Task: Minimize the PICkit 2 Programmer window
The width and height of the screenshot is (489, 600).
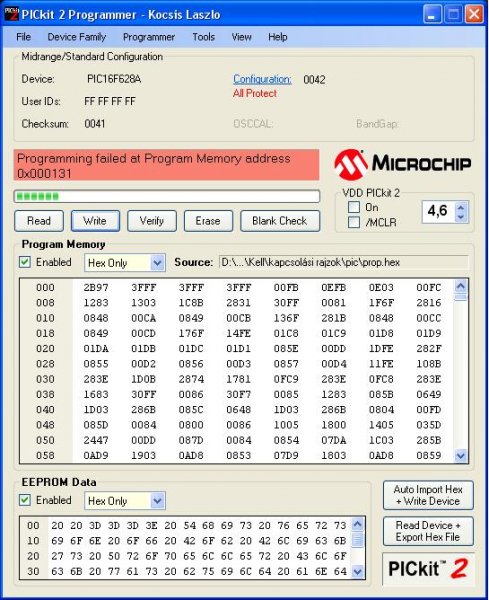Action: 433,15
